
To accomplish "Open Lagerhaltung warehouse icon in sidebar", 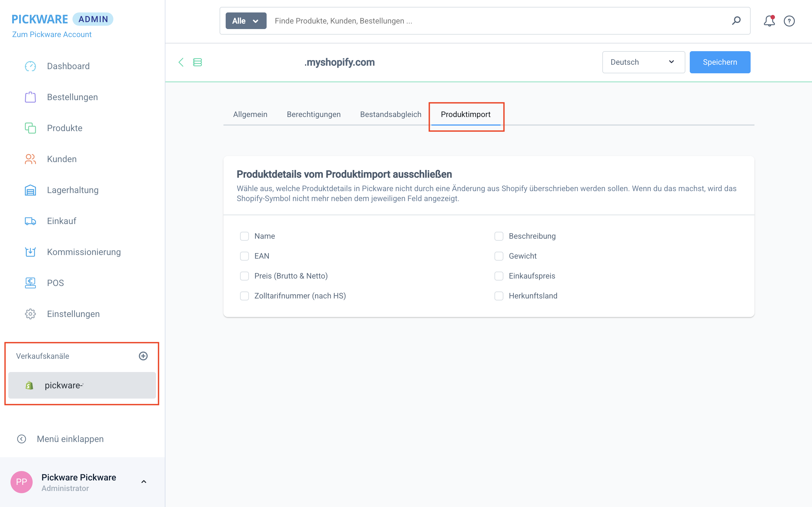I will click(30, 190).
